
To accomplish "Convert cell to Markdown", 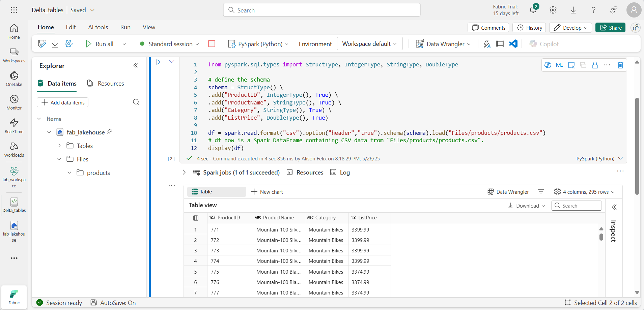I will [559, 65].
